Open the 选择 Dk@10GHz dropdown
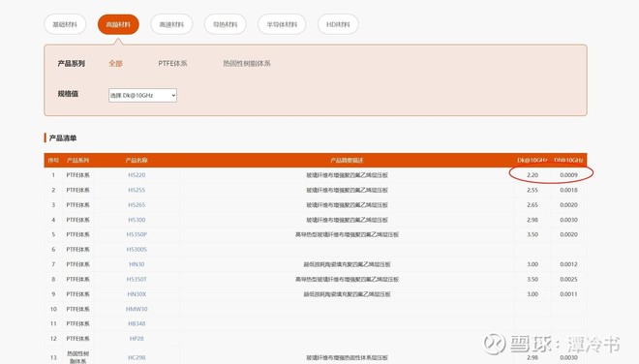This screenshot has width=639, height=364. coord(142,96)
